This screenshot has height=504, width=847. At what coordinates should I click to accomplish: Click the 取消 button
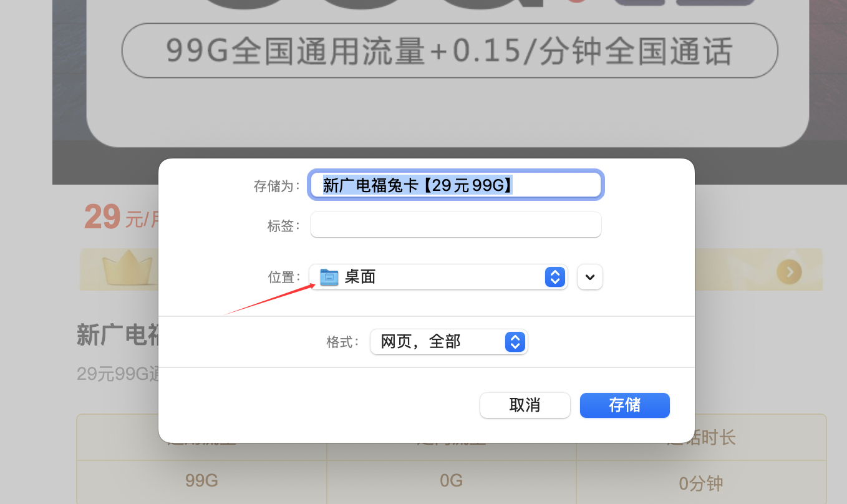[525, 405]
